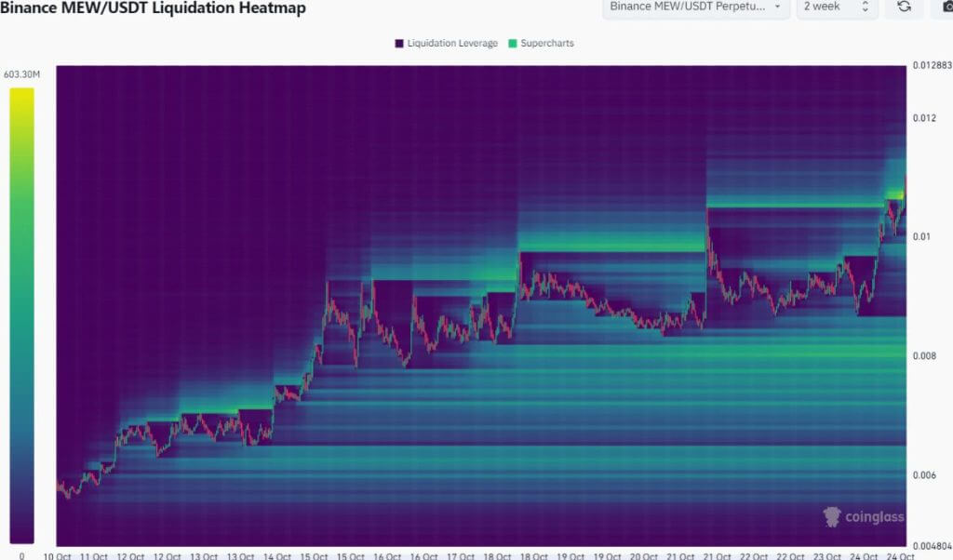The height and width of the screenshot is (560, 953).
Task: Toggle the Liquidation Leverage legend label
Action: click(452, 44)
